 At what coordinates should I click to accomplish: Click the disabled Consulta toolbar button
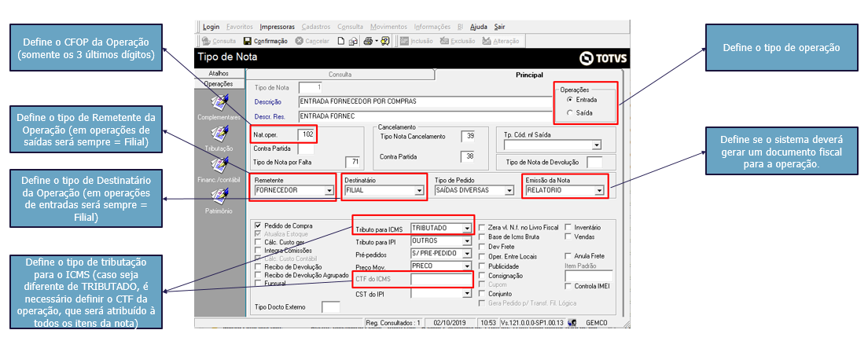(x=219, y=41)
